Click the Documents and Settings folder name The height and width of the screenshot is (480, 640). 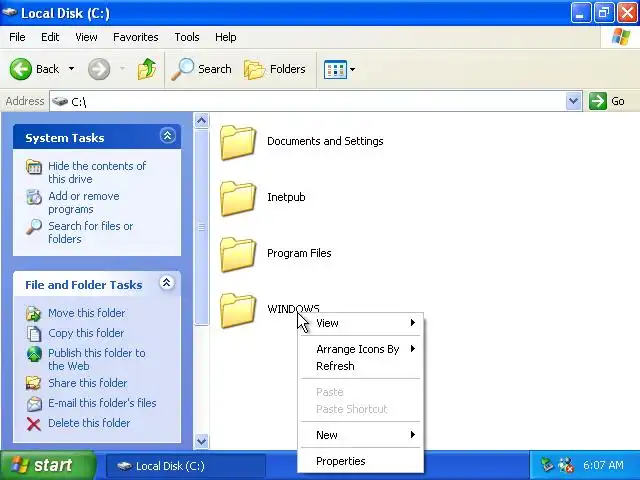(x=325, y=141)
